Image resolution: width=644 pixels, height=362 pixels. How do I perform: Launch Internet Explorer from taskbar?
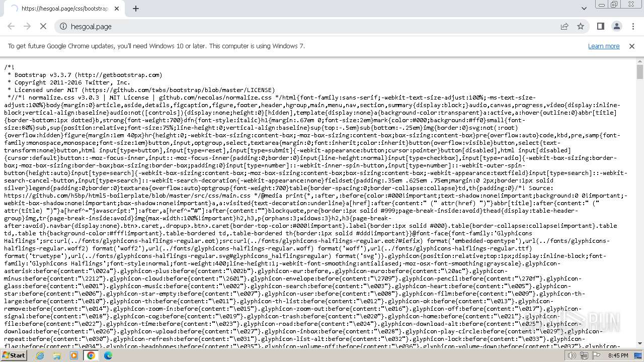pyautogui.click(x=40, y=355)
